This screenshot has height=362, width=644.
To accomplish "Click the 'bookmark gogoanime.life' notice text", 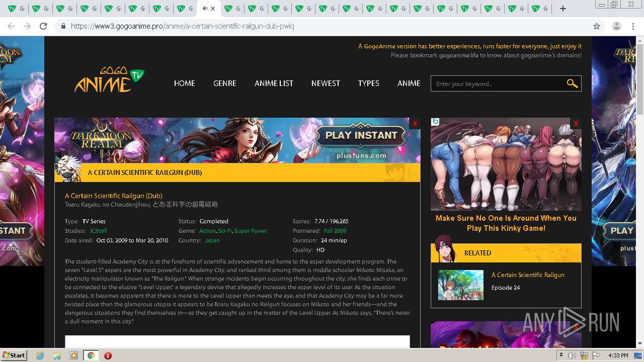I will tap(486, 55).
